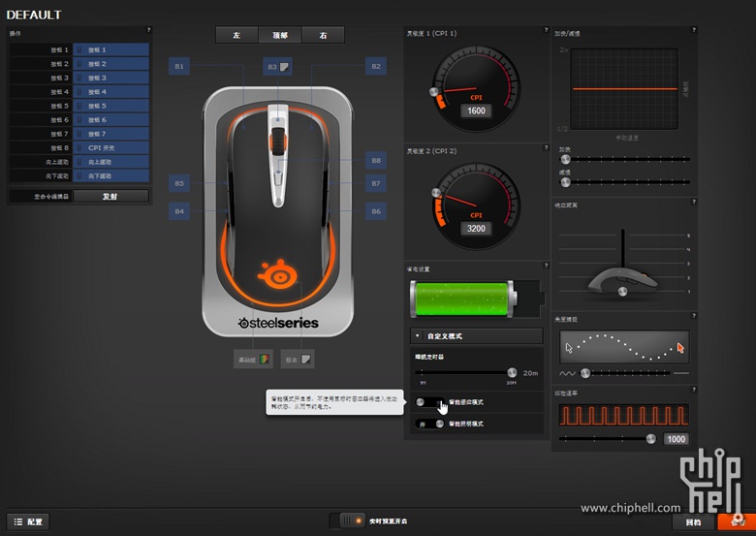The width and height of the screenshot is (756, 536).
Task: Click the CPI 2 dial knob
Action: pyautogui.click(x=436, y=193)
